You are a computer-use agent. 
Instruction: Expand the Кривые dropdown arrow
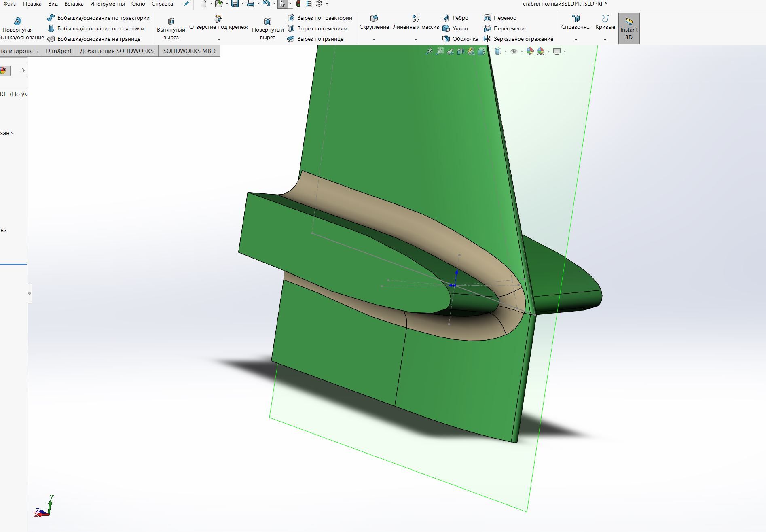(x=605, y=40)
